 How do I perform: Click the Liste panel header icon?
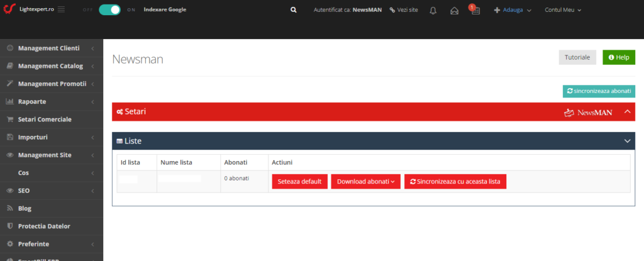pyautogui.click(x=119, y=141)
